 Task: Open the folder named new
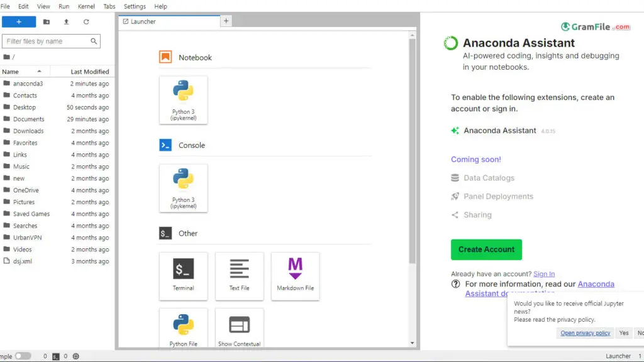[57, 178]
